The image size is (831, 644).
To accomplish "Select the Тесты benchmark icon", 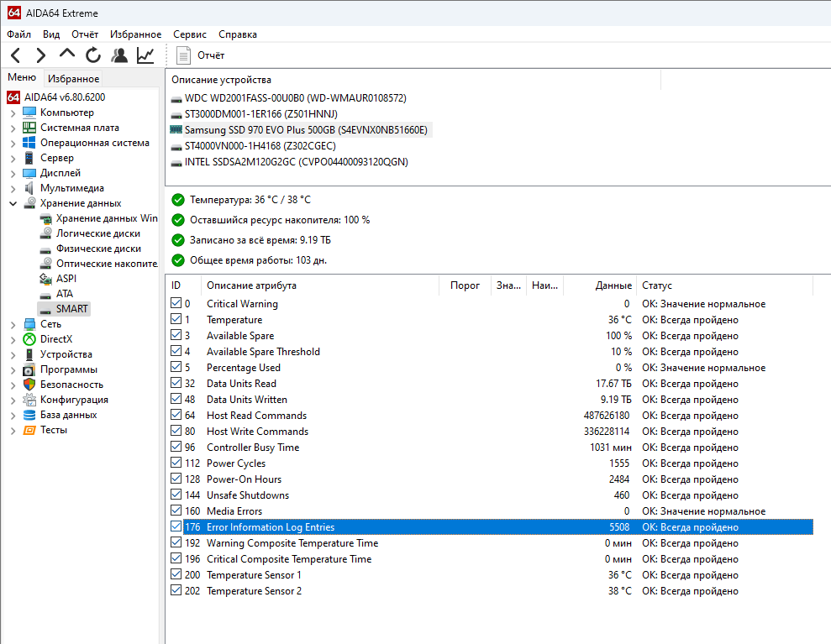I will (x=29, y=430).
